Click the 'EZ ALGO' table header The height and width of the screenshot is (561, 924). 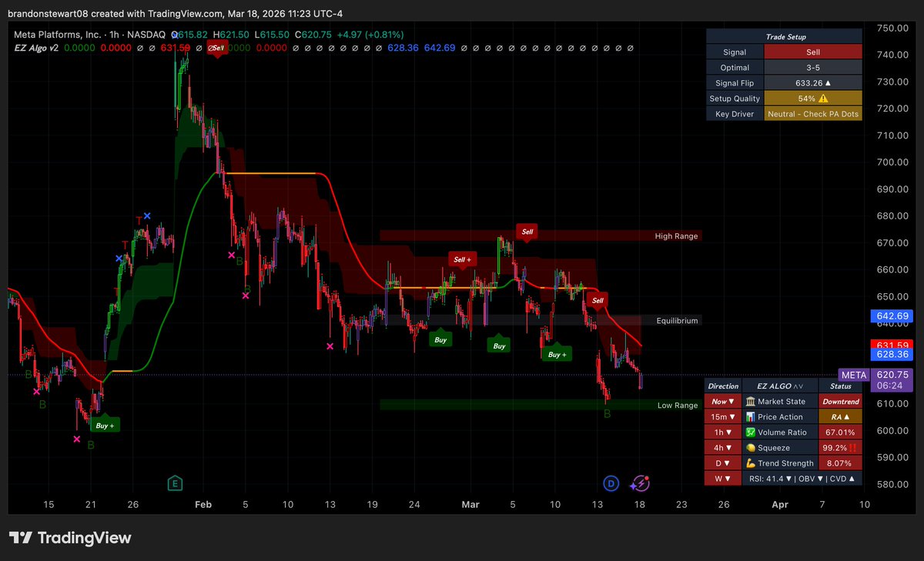pos(781,386)
